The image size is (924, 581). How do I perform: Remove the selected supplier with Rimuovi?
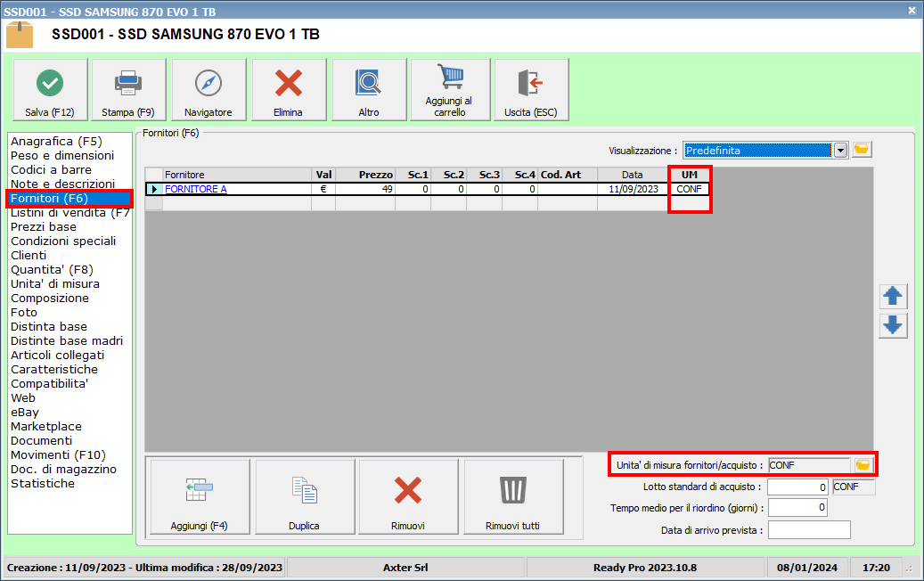pyautogui.click(x=408, y=496)
